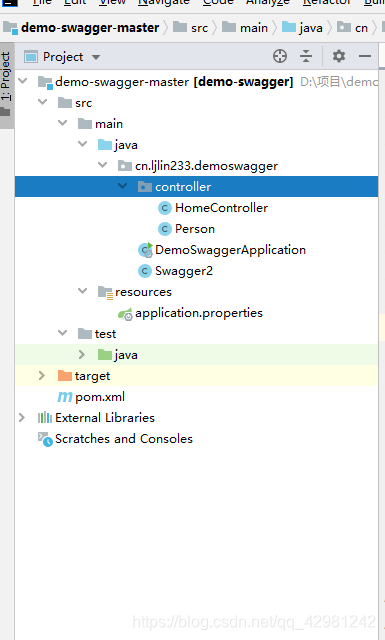Click DemoSwaggerApplication runnable class icon
Viewport: 385px width, 640px height.
[x=145, y=250]
